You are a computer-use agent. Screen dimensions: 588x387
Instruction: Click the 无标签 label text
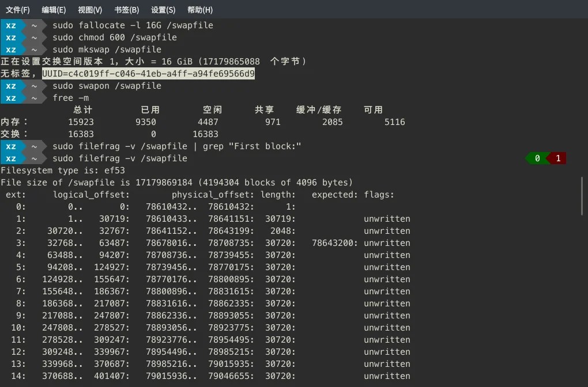[x=17, y=73]
